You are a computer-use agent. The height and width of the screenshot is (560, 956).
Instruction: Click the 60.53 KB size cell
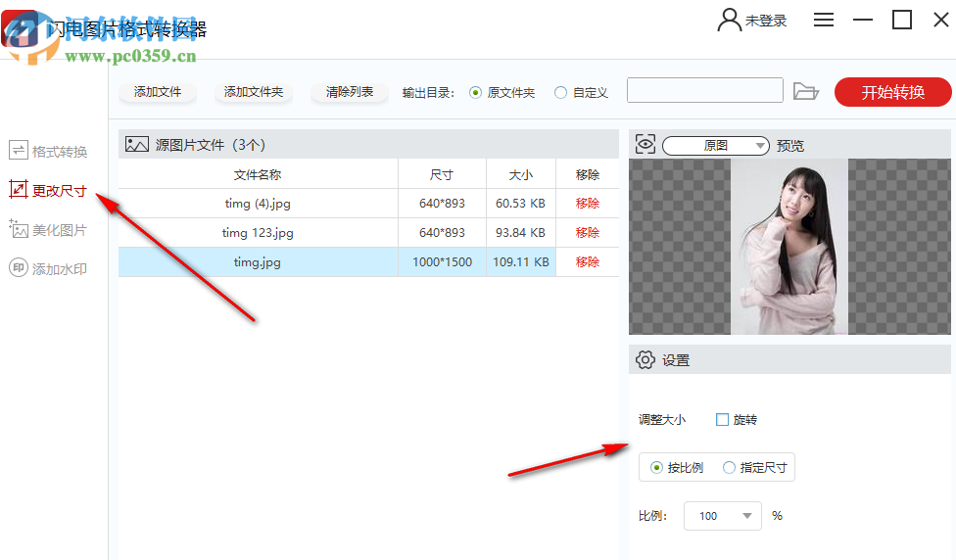[521, 204]
